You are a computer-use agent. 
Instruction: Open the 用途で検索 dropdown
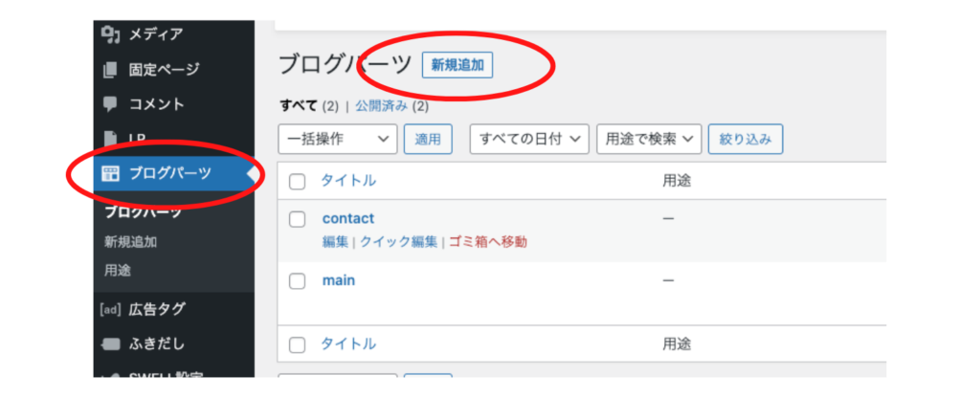point(650,139)
